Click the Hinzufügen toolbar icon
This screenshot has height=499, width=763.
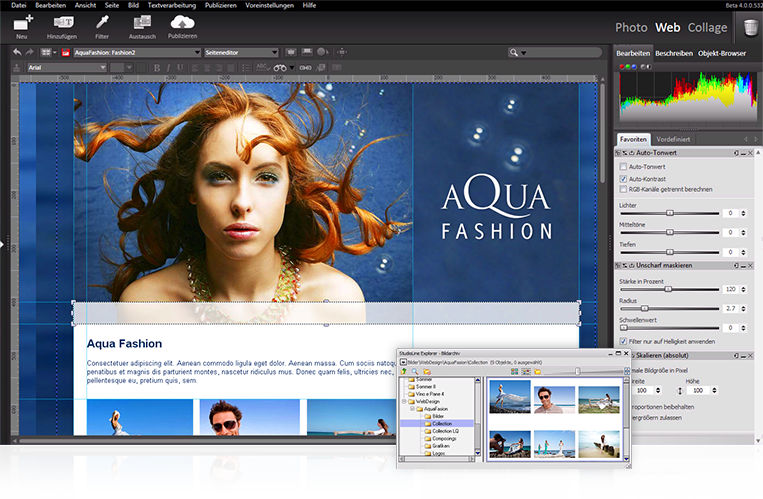coord(63,22)
